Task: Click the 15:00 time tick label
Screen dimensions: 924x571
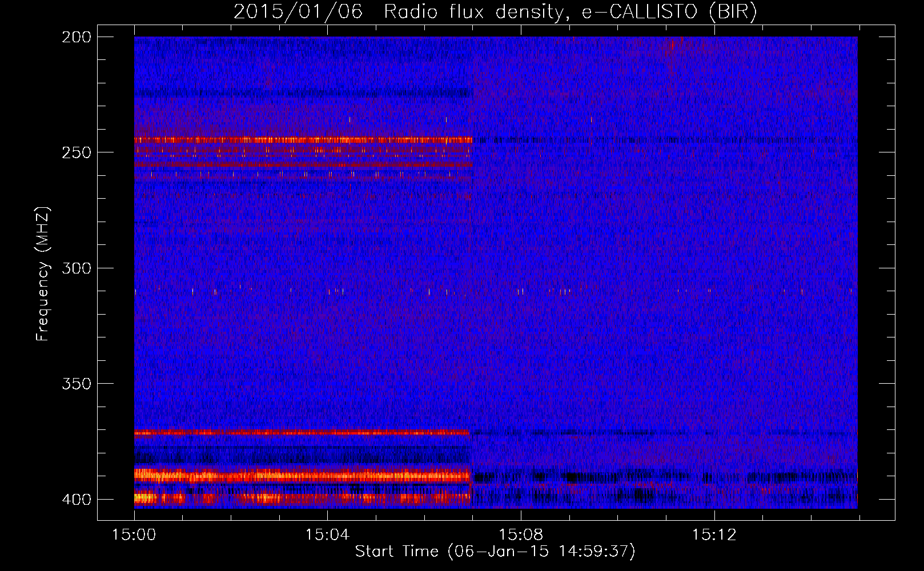Action: (x=134, y=534)
